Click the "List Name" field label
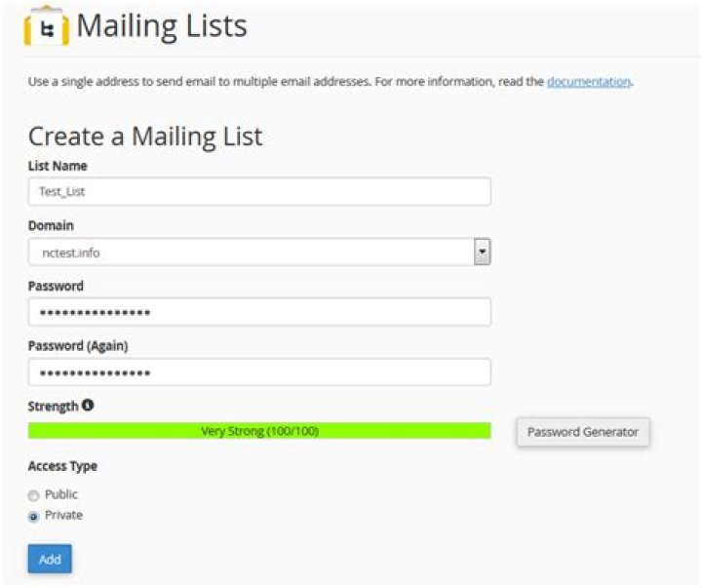702x588 pixels. coord(58,166)
